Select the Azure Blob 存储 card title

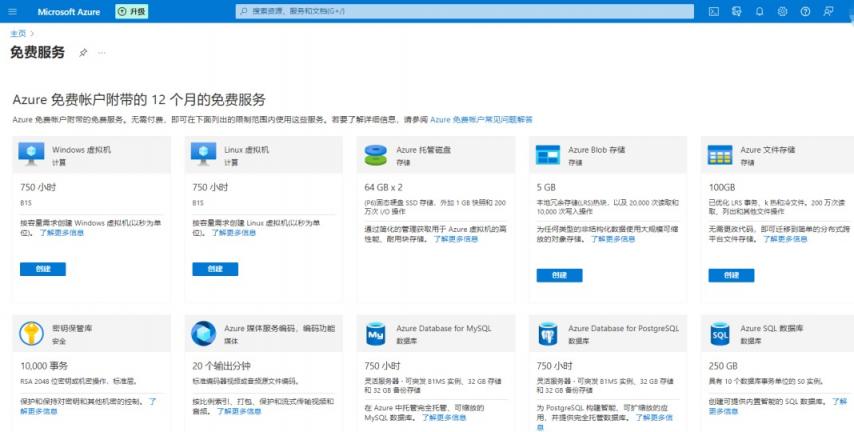596,149
